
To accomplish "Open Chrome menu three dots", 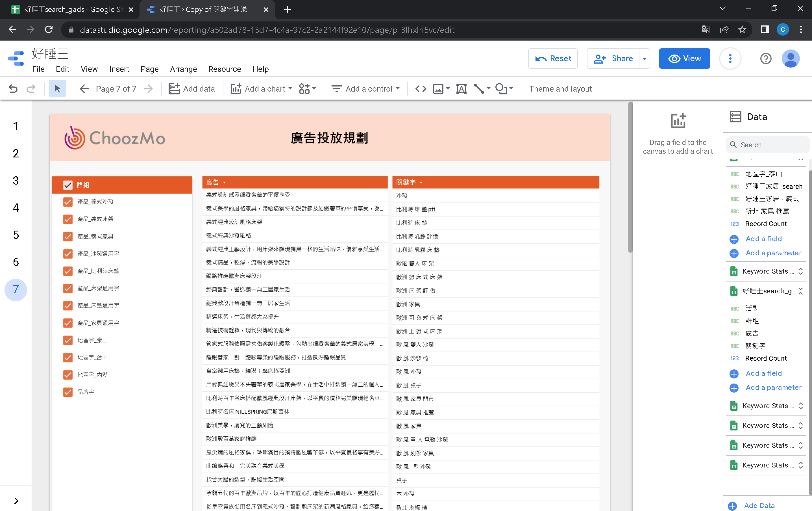I will 801,30.
